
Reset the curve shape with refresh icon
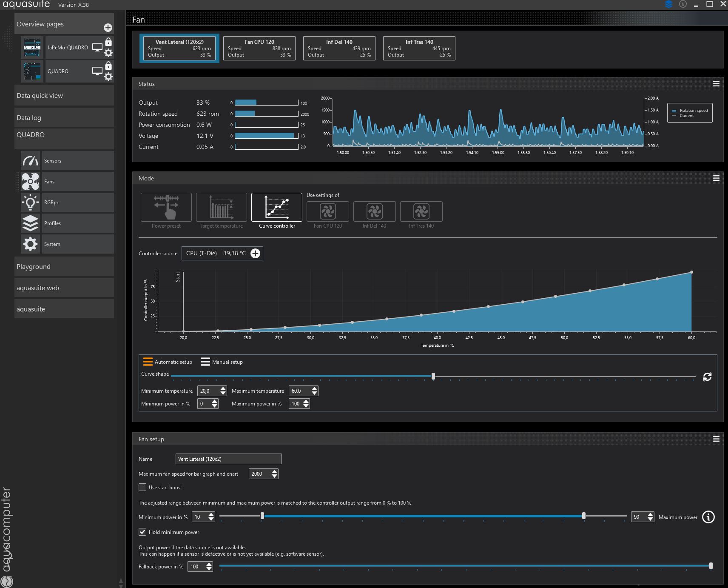707,377
